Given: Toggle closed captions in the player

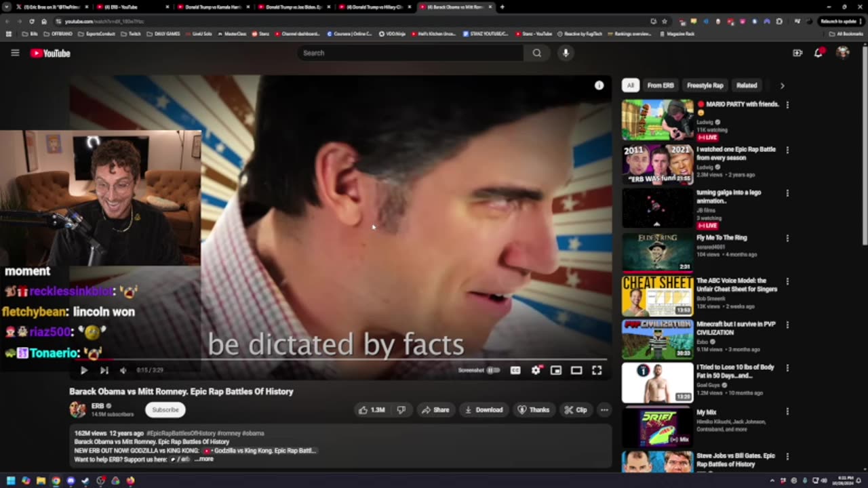Looking at the screenshot, I should point(515,370).
